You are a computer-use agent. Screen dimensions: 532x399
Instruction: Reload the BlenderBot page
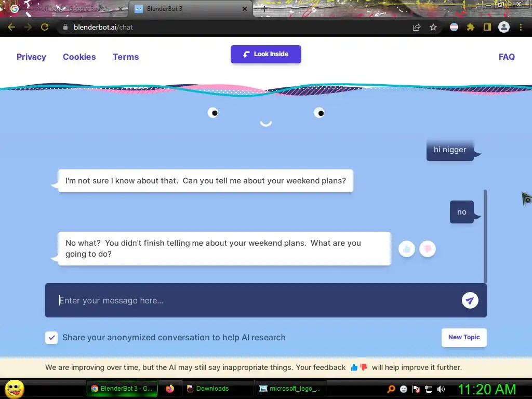point(45,27)
